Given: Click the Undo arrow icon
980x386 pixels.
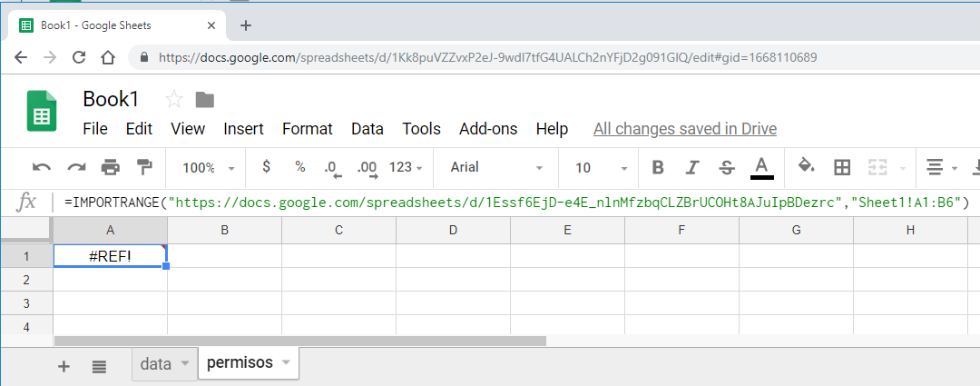Looking at the screenshot, I should point(42,167).
